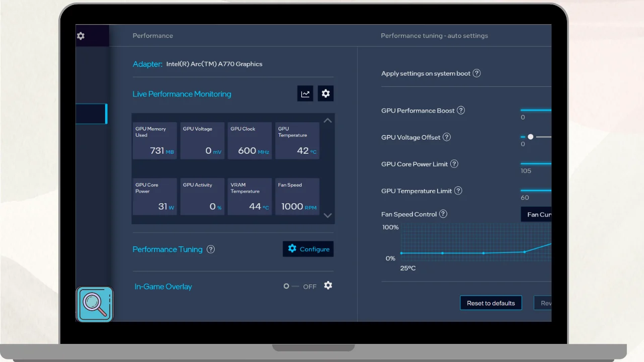Screen dimensions: 644x362
Task: Click the Configure button
Action: (x=308, y=249)
